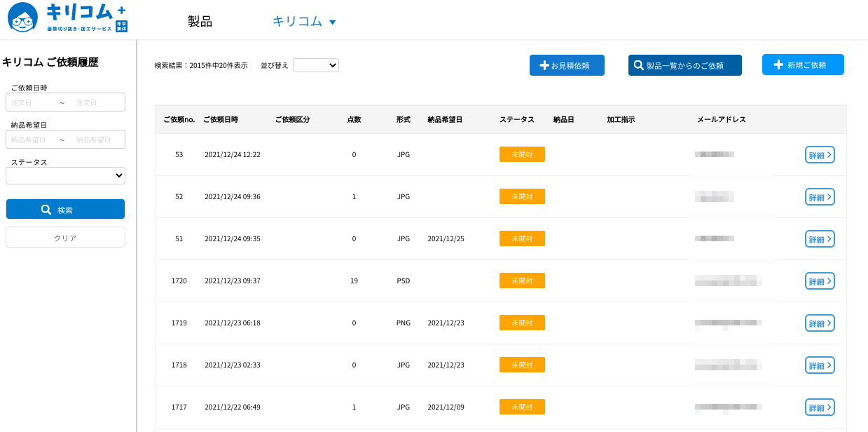Open the ステータス filter dropdown
The height and width of the screenshot is (432, 868).
click(x=65, y=175)
